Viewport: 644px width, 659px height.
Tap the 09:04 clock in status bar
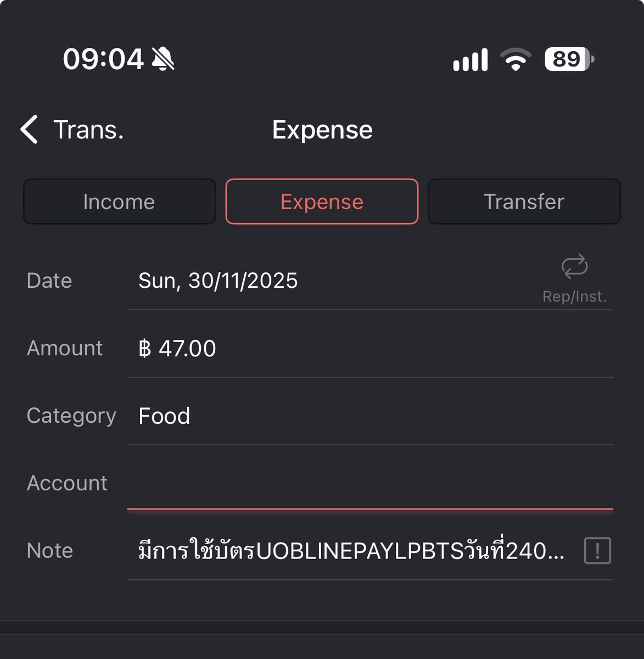(103, 59)
